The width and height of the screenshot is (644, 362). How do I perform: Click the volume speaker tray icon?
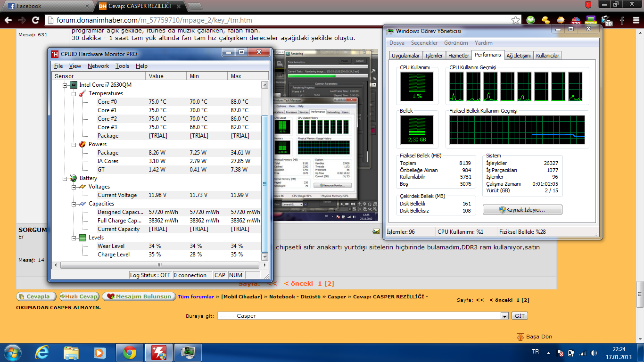pos(594,353)
